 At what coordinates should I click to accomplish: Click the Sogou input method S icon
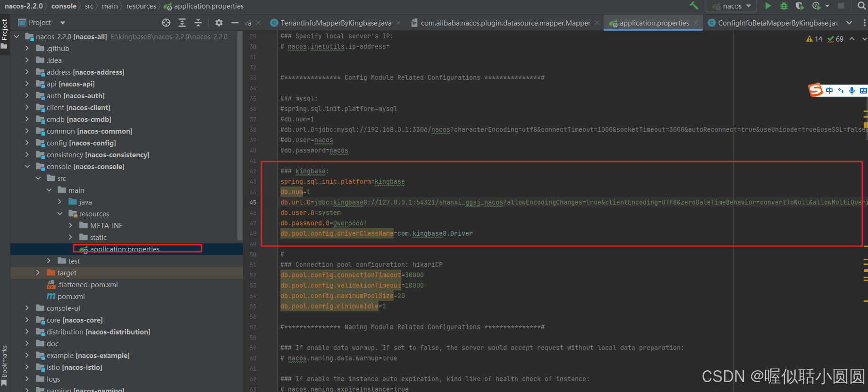pos(816,90)
